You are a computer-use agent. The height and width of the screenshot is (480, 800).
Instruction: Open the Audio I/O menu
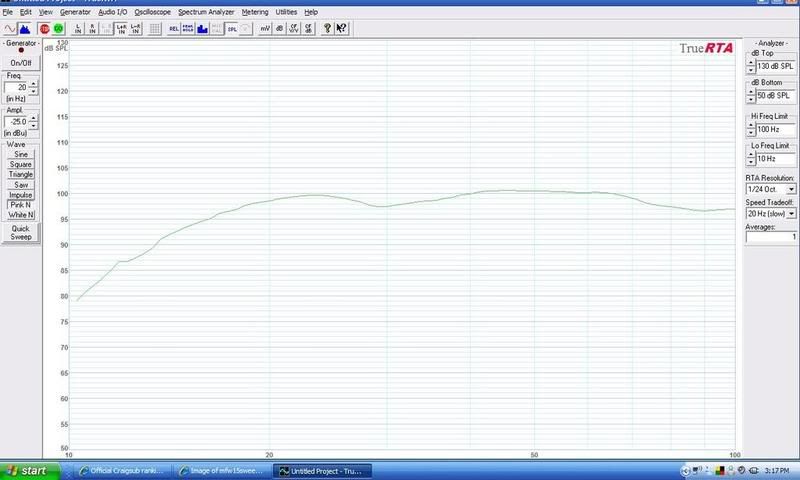click(112, 12)
